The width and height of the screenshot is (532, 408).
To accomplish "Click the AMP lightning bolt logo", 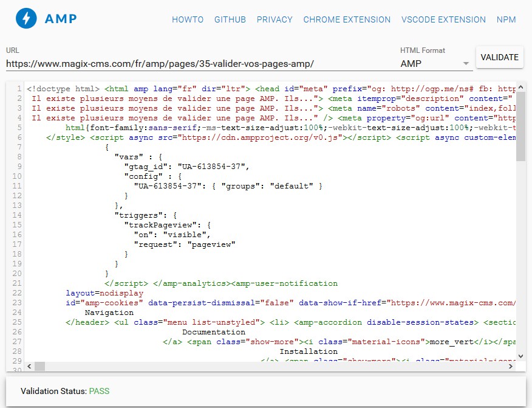I will [x=26, y=18].
